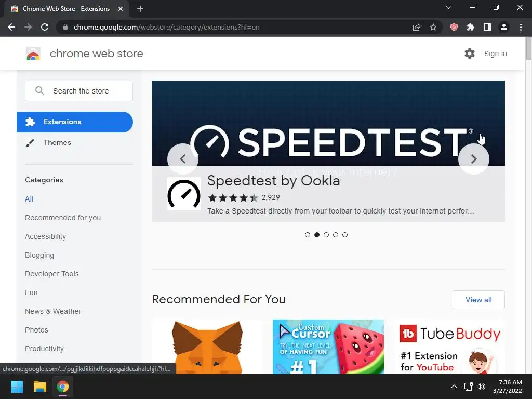Select the second carousel dot
This screenshot has width=532, height=399.
coord(317,235)
